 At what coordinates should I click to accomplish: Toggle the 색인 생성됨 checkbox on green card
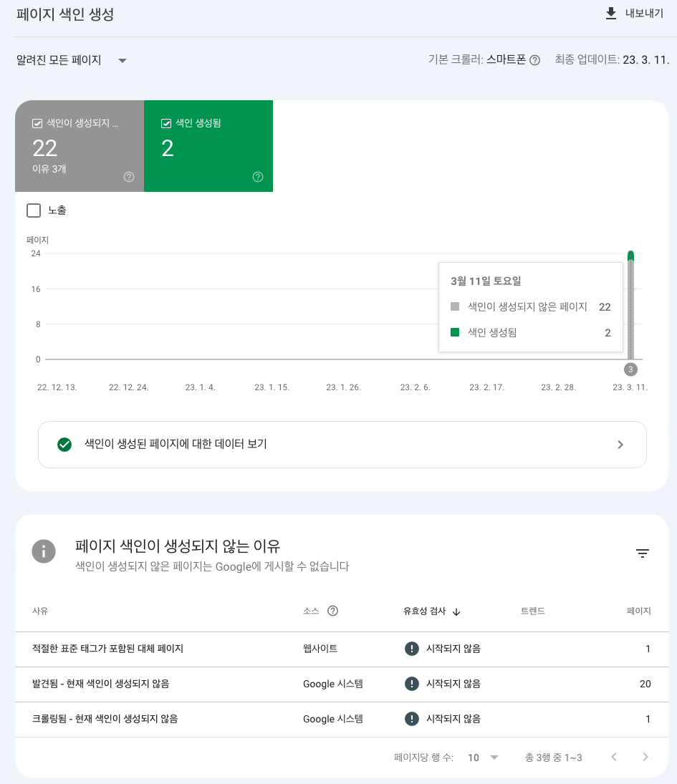click(x=166, y=123)
